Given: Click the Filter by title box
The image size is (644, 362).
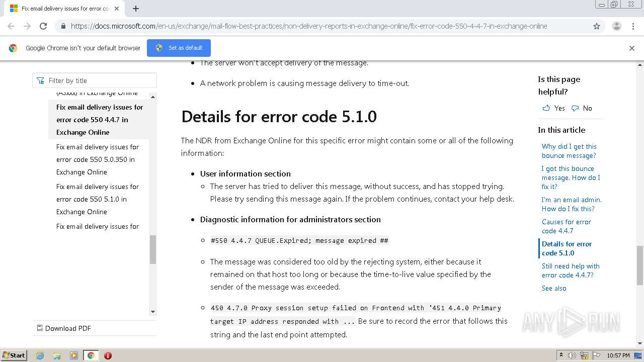Looking at the screenshot, I should click(95, 80).
